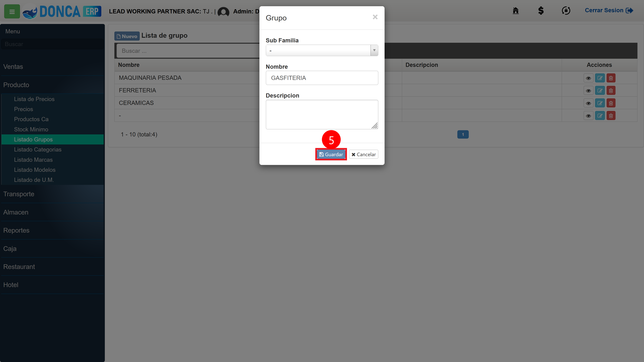Delete the MAQUINARIA PESADA row
Image resolution: width=644 pixels, height=362 pixels.
[611, 78]
